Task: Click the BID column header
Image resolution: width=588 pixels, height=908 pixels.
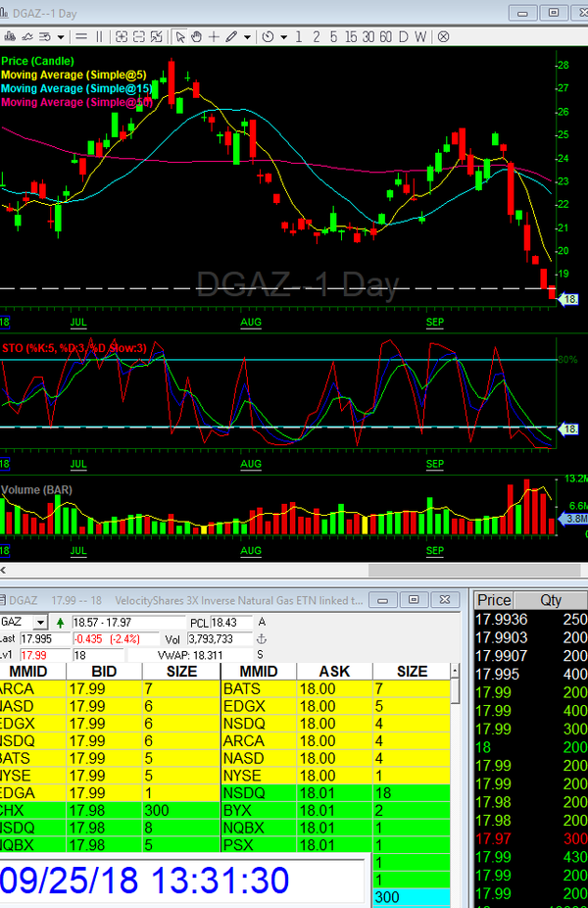Action: pyautogui.click(x=103, y=672)
